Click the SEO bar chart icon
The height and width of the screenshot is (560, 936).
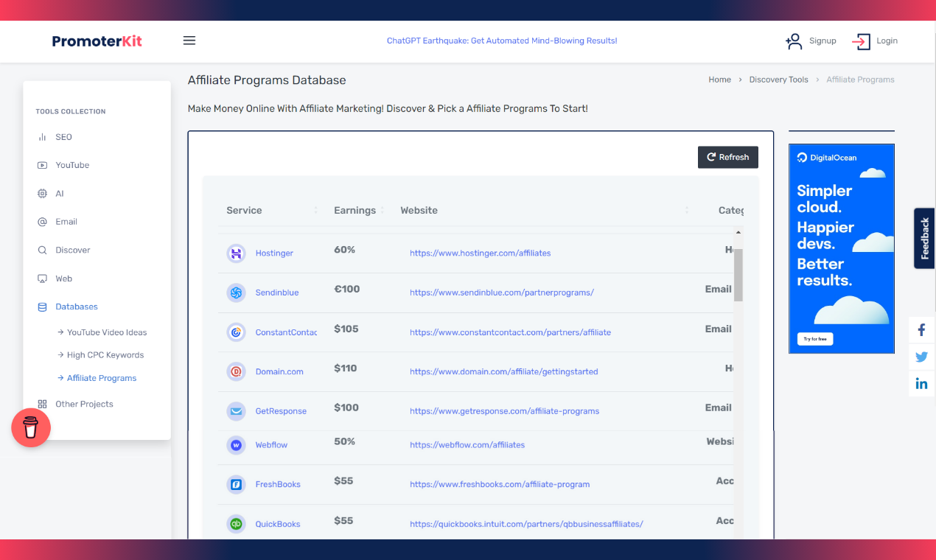42,137
